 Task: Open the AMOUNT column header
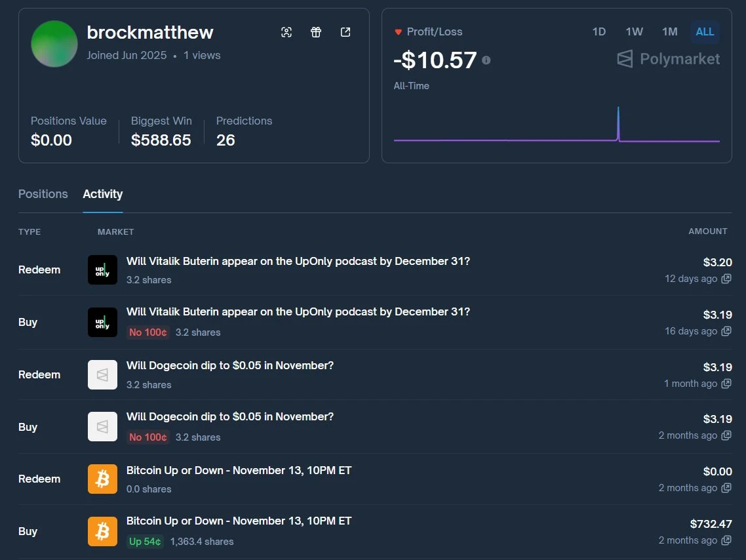pos(708,231)
